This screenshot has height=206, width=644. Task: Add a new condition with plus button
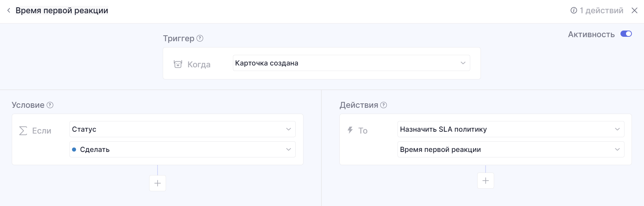pos(158,183)
